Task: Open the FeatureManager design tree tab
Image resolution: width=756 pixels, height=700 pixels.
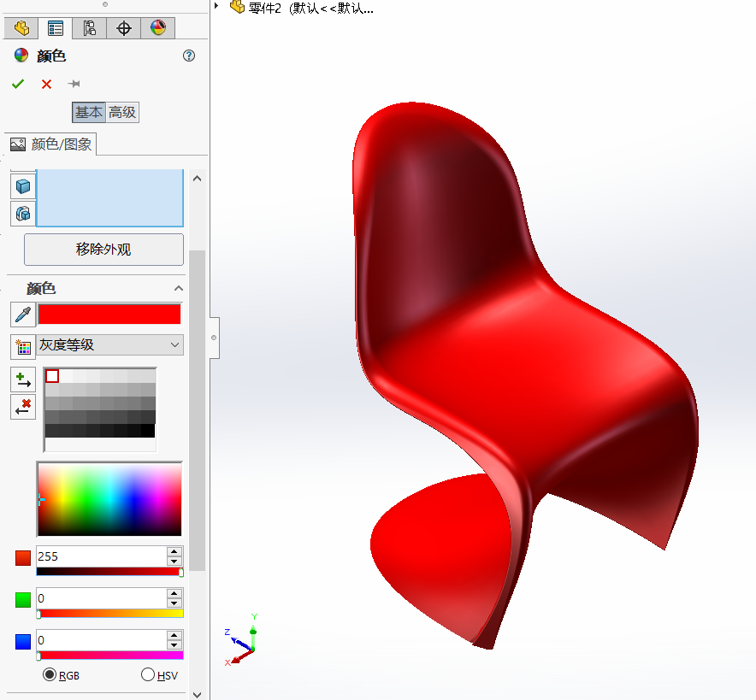Action: pyautogui.click(x=21, y=28)
